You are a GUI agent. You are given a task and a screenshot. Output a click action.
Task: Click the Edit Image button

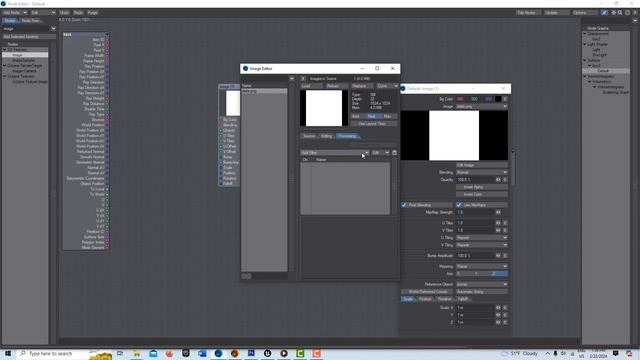pyautogui.click(x=482, y=165)
